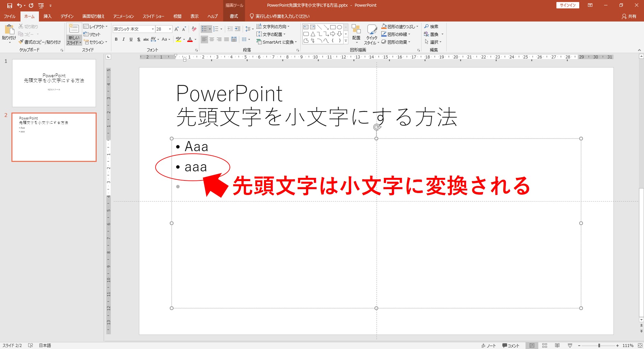
Task: Click the Paste (貼り付け) icon
Action: [x=9, y=30]
